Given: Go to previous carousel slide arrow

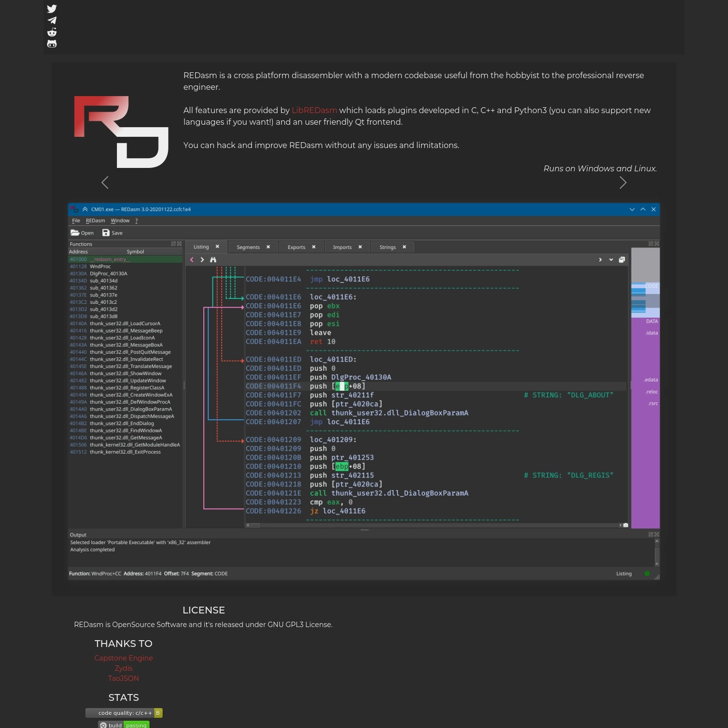Looking at the screenshot, I should pos(105,182).
